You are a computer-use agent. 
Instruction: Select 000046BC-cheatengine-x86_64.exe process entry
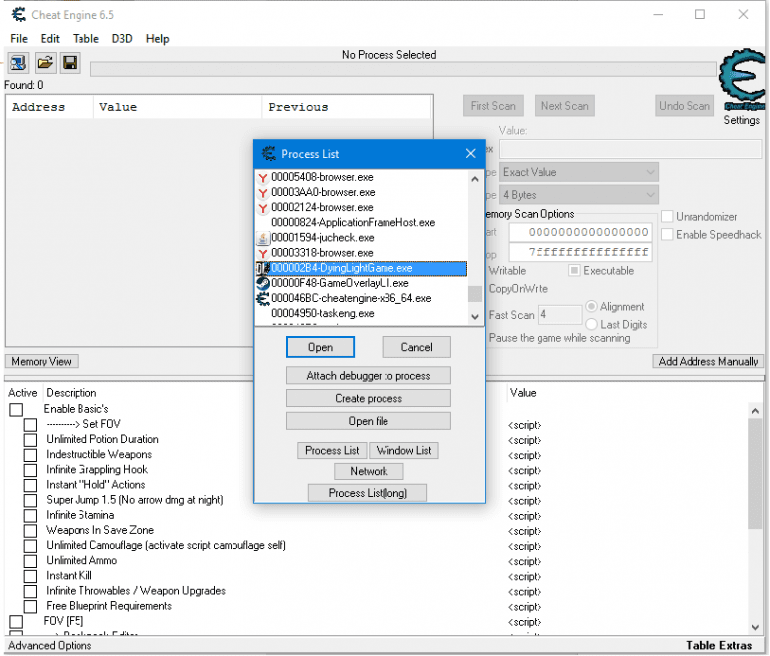point(350,298)
